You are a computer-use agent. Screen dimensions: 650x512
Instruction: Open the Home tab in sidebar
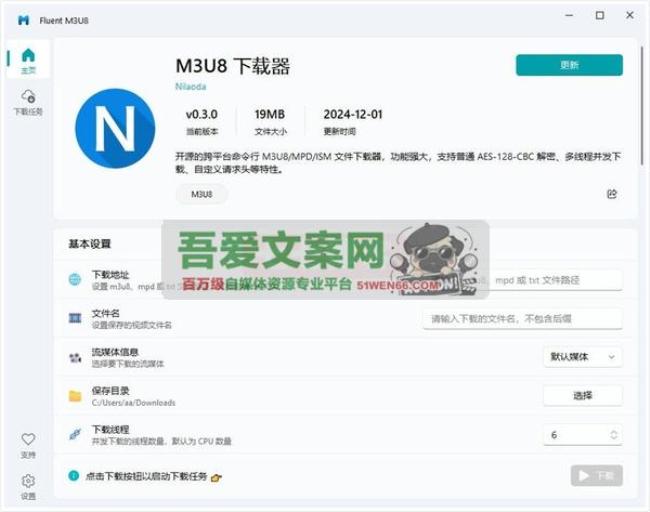(x=28, y=60)
